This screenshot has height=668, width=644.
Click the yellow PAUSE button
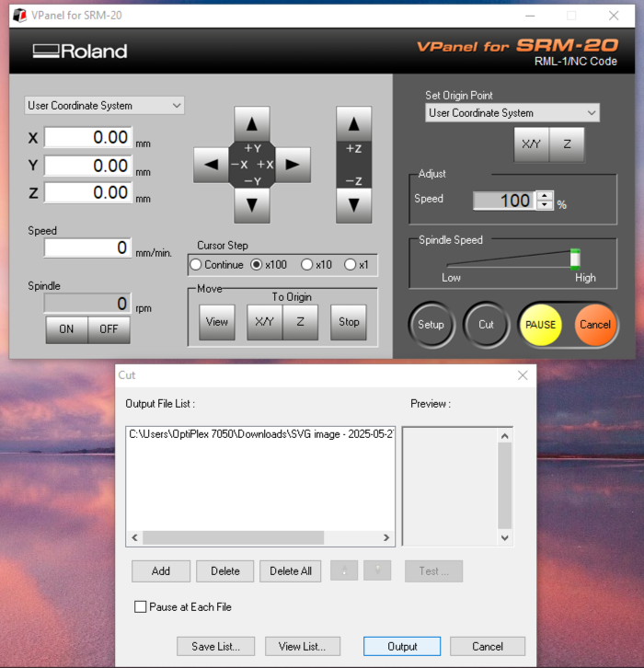tap(541, 325)
